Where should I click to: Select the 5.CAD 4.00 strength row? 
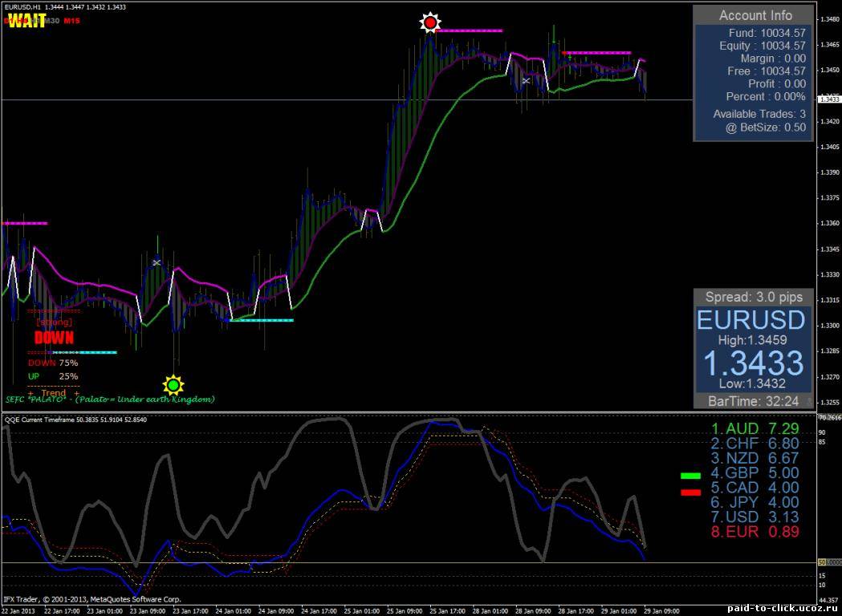pyautogui.click(x=755, y=488)
